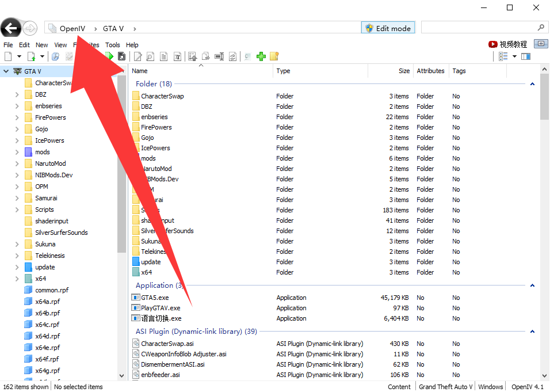Select the enbseries folder in file list
The image size is (550, 392).
point(154,117)
